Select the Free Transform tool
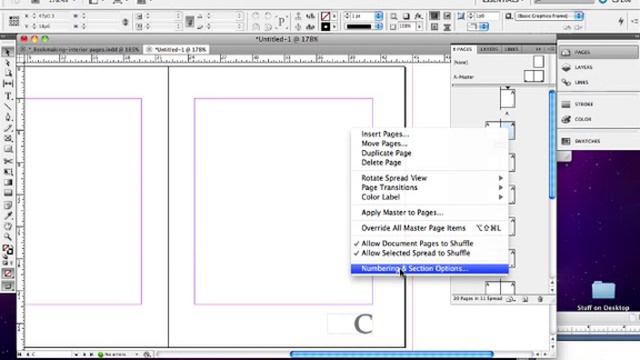This screenshot has height=360, width=640. (7, 172)
